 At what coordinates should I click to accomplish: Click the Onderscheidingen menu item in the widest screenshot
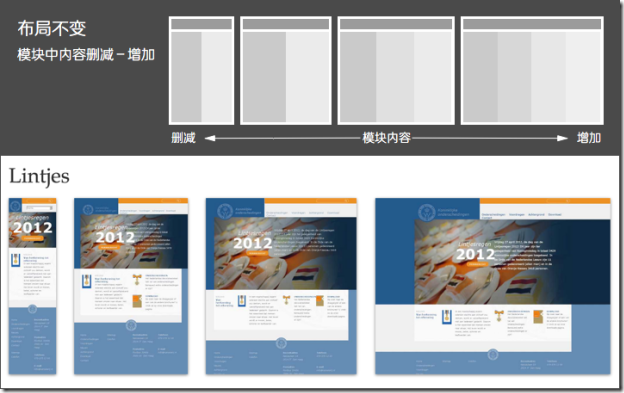[493, 214]
